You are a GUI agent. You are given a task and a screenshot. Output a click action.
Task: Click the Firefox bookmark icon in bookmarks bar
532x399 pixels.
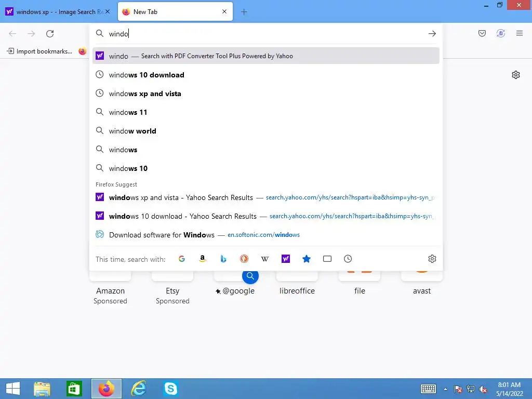tap(83, 51)
